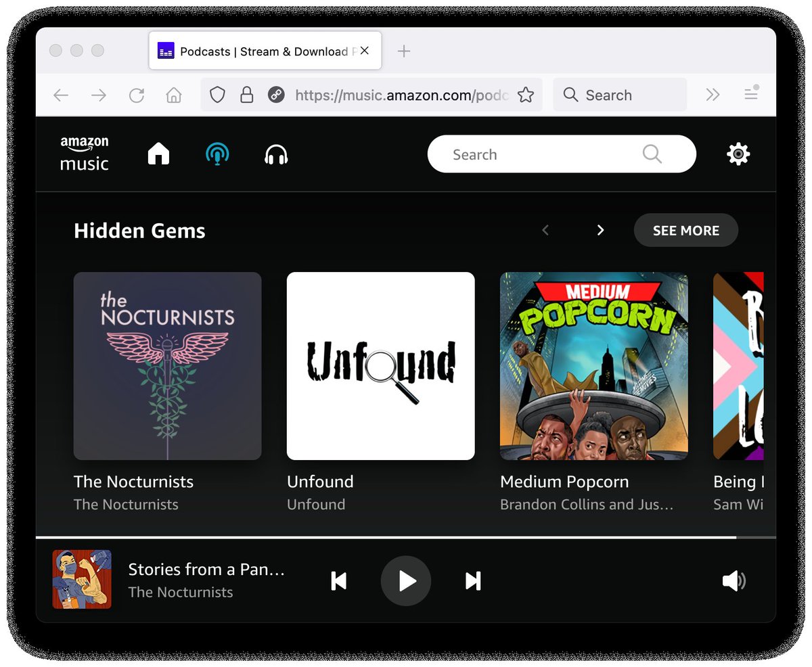Skip to next track

click(x=473, y=581)
